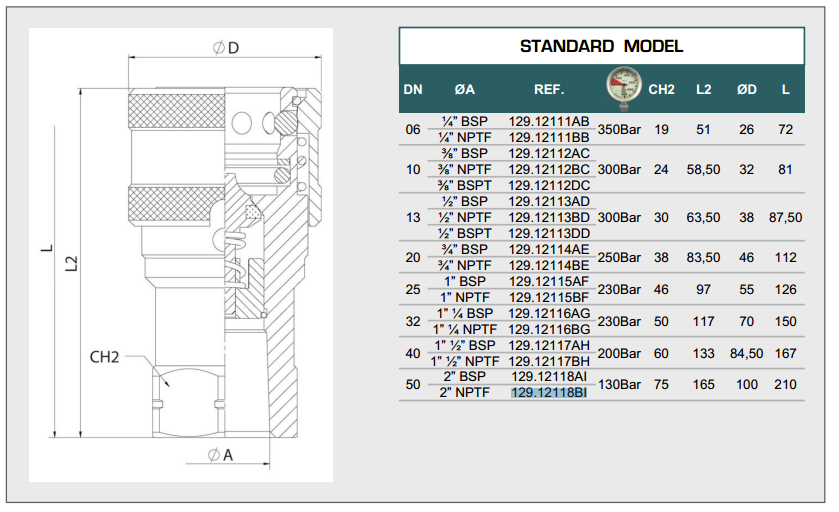839x512 pixels.
Task: Click the 250Bar pressure value
Action: (x=619, y=257)
